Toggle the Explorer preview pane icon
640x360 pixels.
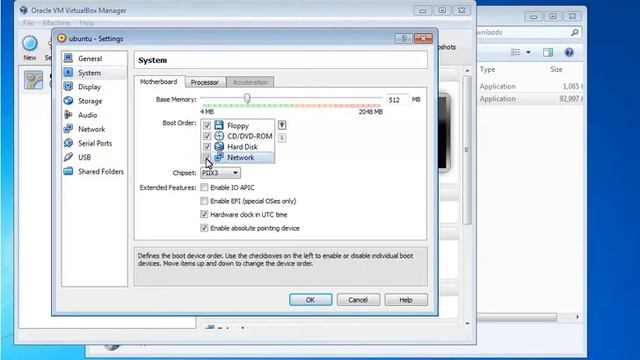tap(548, 52)
